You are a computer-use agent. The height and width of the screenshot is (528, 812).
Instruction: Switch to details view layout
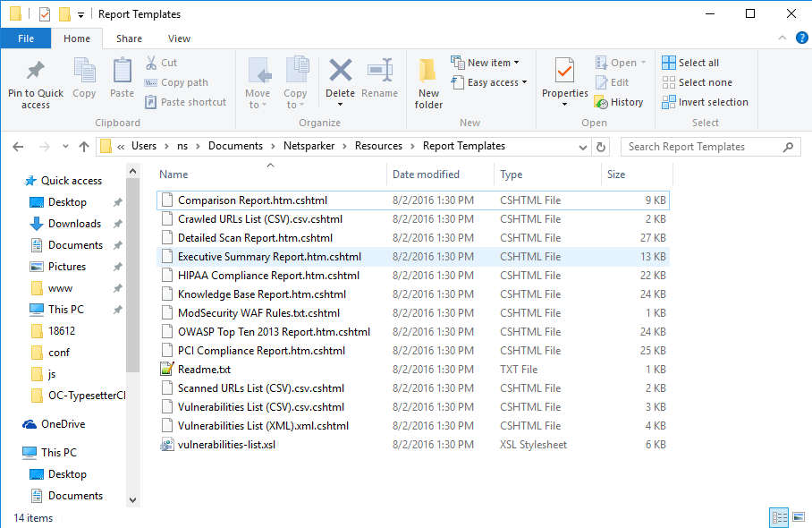click(x=778, y=517)
